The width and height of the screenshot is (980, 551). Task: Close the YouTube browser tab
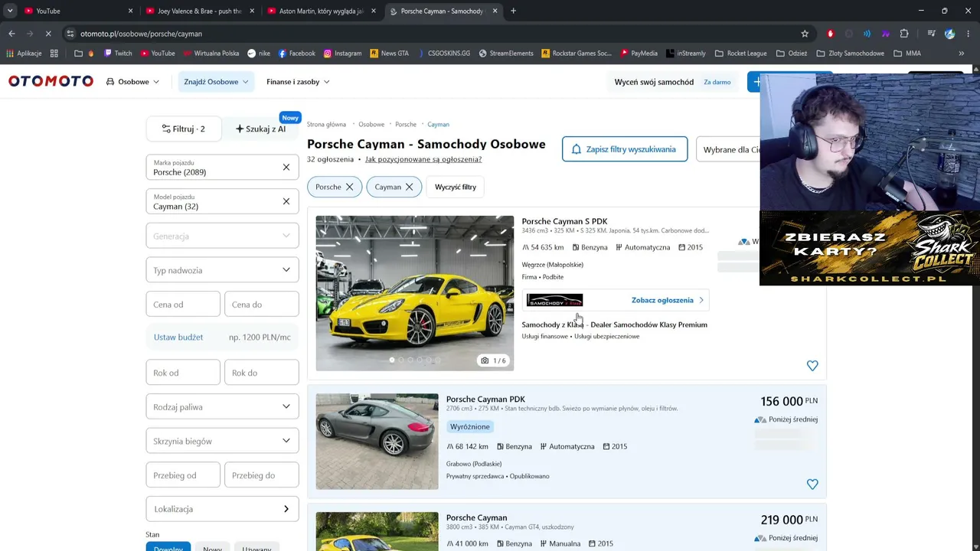coord(130,11)
